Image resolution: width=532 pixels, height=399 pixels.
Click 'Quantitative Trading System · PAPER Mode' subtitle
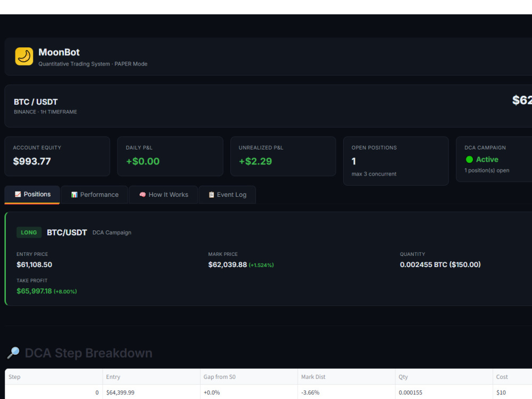pyautogui.click(x=93, y=64)
